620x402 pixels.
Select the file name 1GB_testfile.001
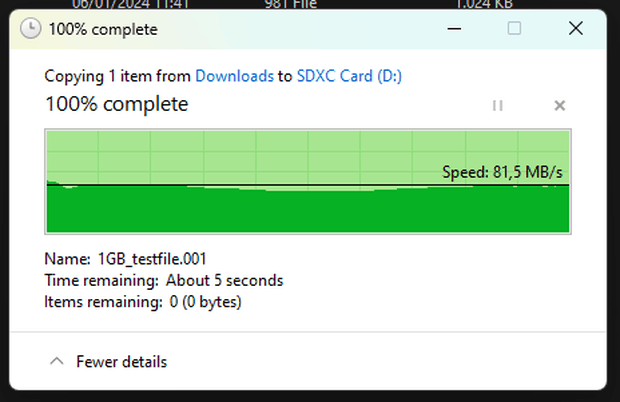pyautogui.click(x=152, y=259)
